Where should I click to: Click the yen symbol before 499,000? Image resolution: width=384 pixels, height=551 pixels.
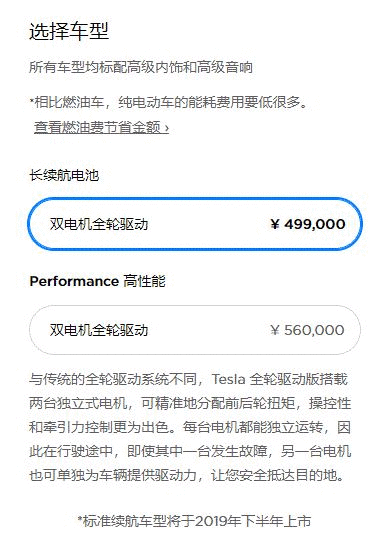click(x=275, y=224)
